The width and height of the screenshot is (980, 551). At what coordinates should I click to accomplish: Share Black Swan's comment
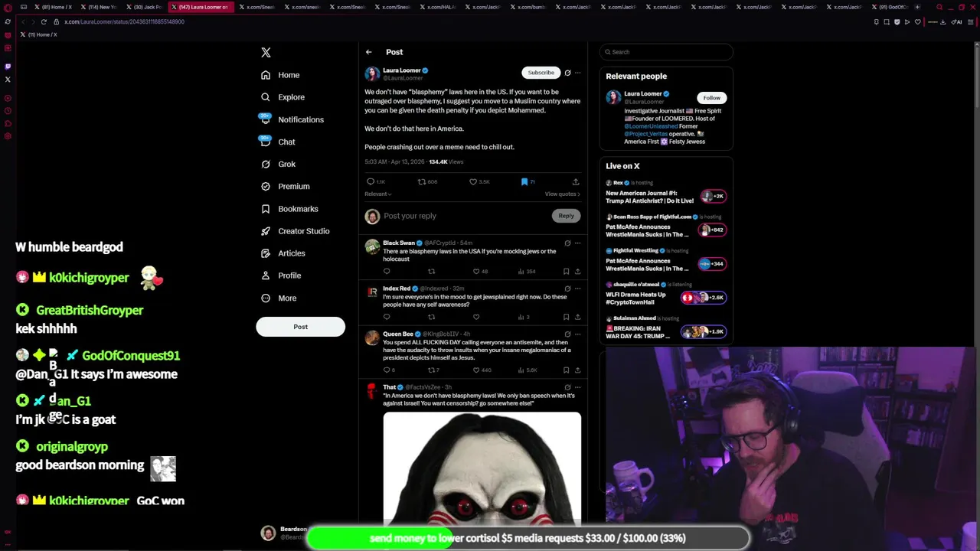coord(577,271)
